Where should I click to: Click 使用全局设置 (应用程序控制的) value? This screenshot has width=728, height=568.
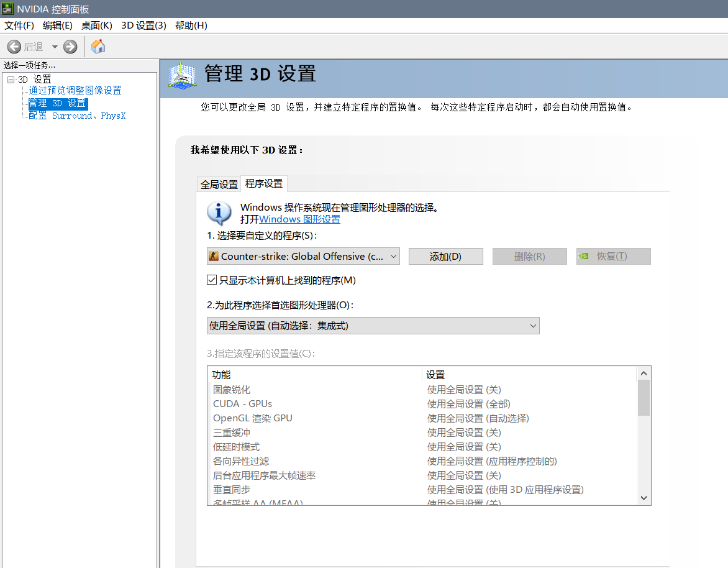(x=492, y=461)
